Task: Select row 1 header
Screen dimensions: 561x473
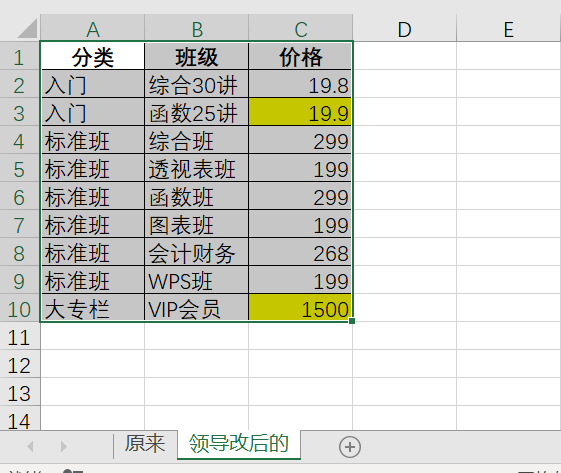Action: tap(20, 56)
